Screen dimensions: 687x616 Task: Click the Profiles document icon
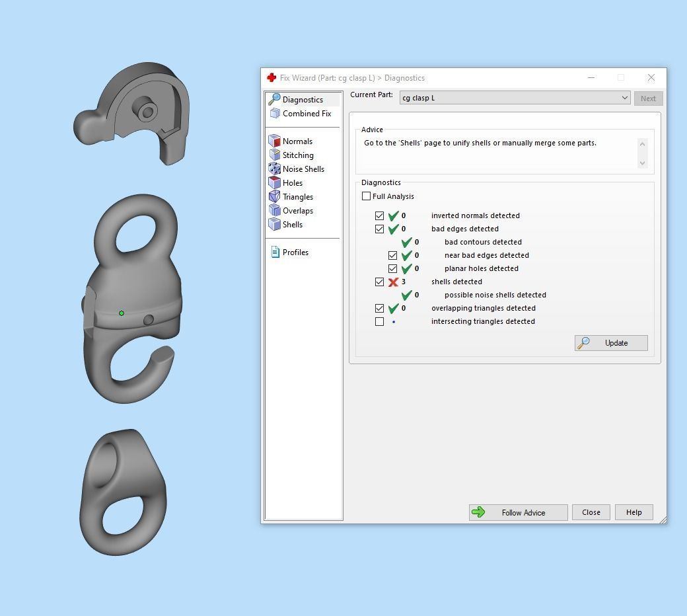(x=275, y=252)
